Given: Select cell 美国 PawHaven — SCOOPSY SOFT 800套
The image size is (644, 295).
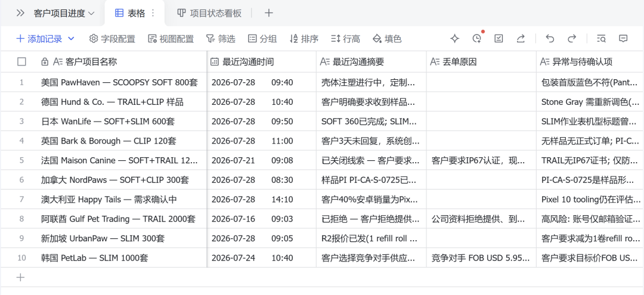Looking at the screenshot, I should 122,82.
